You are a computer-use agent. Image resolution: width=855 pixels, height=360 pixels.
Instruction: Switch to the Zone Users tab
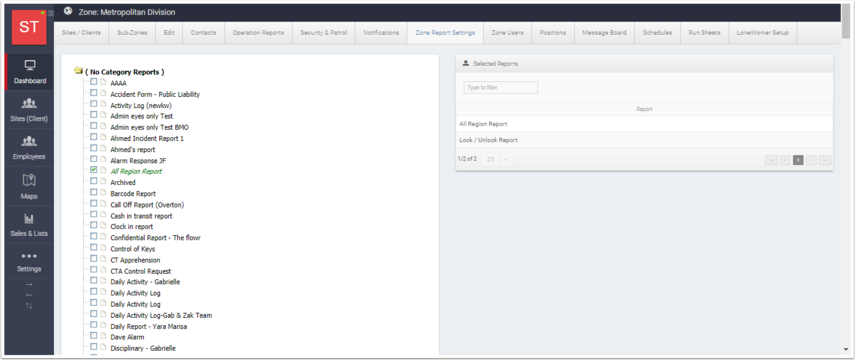507,33
